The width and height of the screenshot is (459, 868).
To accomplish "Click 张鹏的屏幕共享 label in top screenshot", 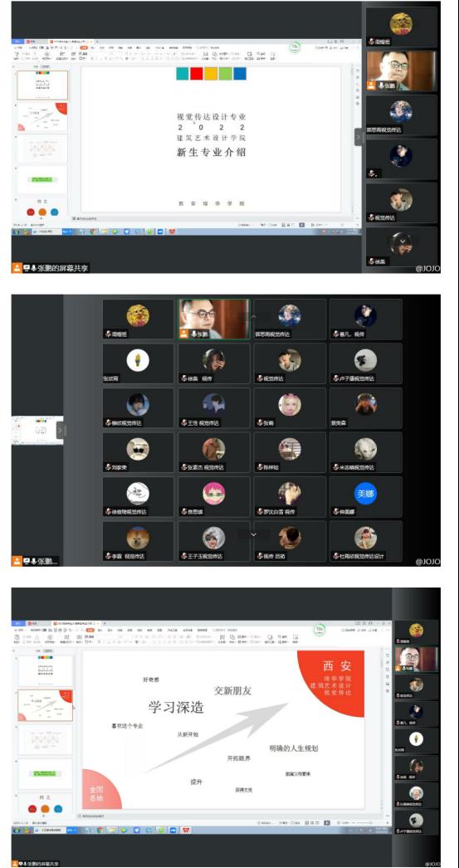I will click(x=60, y=268).
